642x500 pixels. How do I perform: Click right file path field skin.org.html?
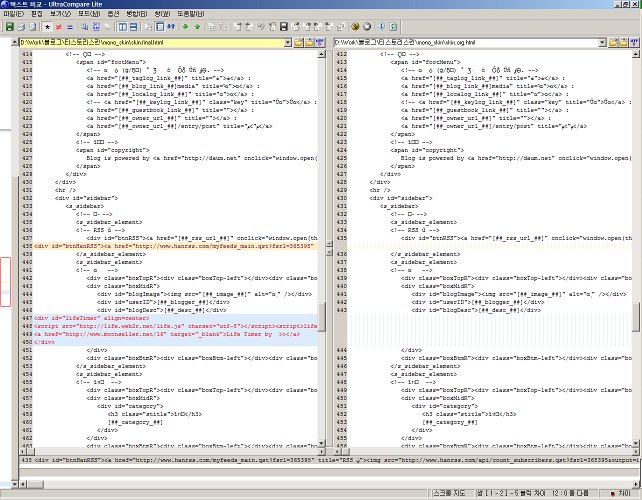(466, 42)
